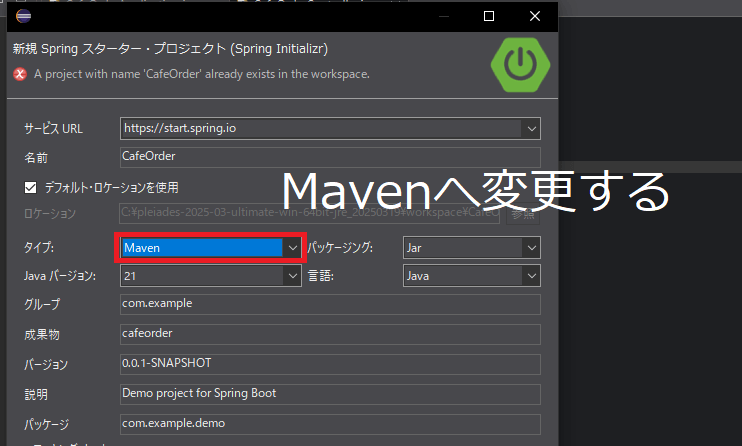Click the 名前 field containing CafeOrder
Image resolution: width=742 pixels, height=446 pixels.
[x=329, y=157]
